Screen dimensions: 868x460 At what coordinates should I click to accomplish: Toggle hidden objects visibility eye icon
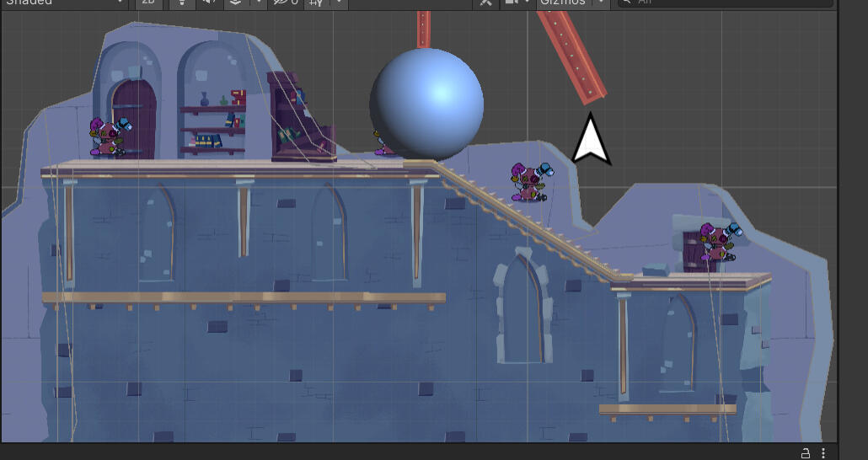283,3
